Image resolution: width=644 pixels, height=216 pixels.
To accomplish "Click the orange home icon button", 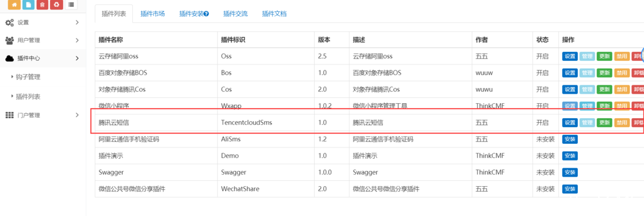I will click(x=14, y=5).
